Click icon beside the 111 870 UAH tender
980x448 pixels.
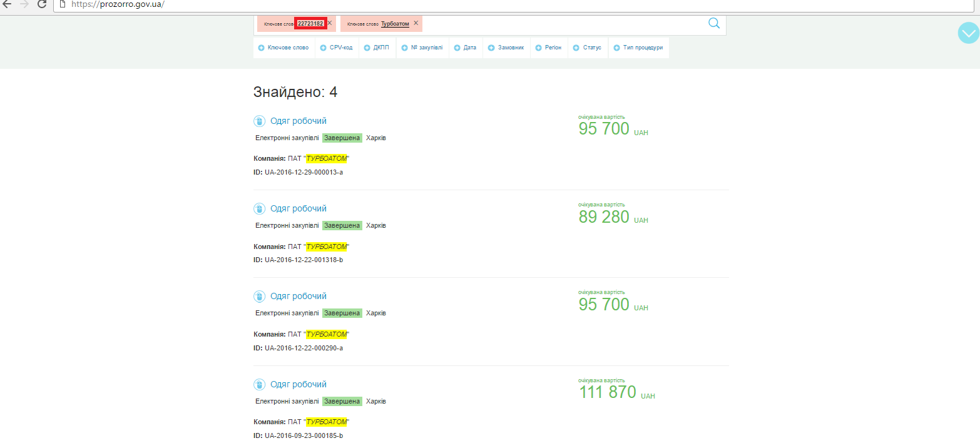coord(259,385)
